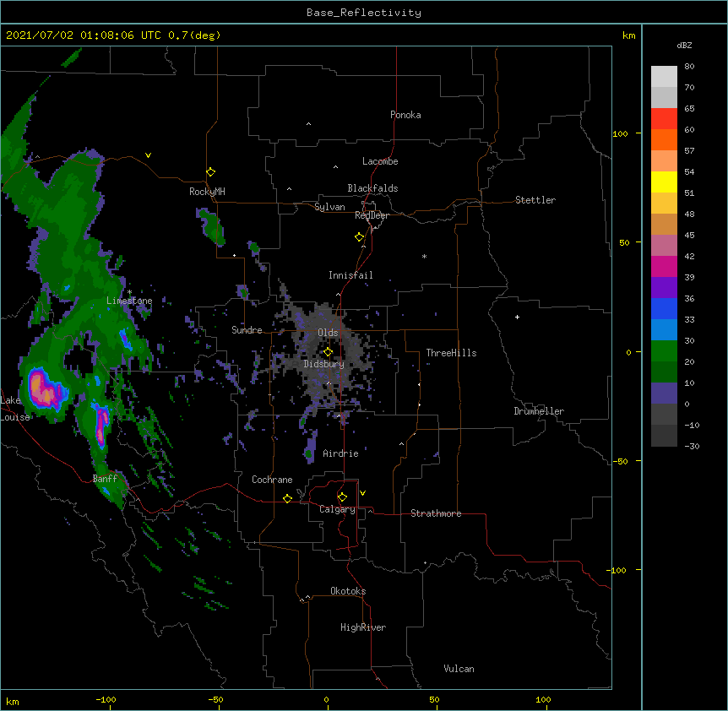Click the green echo southeast of RockyMH
This screenshot has height=711, width=728.
pyautogui.click(x=212, y=226)
